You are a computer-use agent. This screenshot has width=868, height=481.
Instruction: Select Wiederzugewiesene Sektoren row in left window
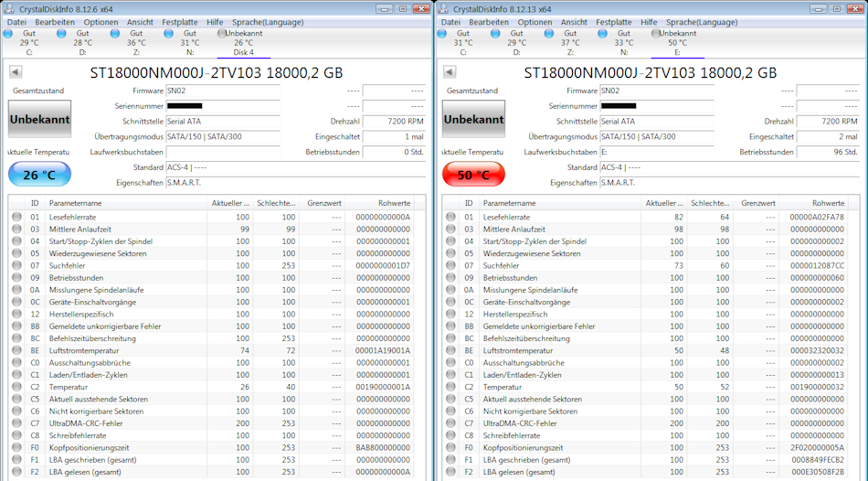point(212,253)
